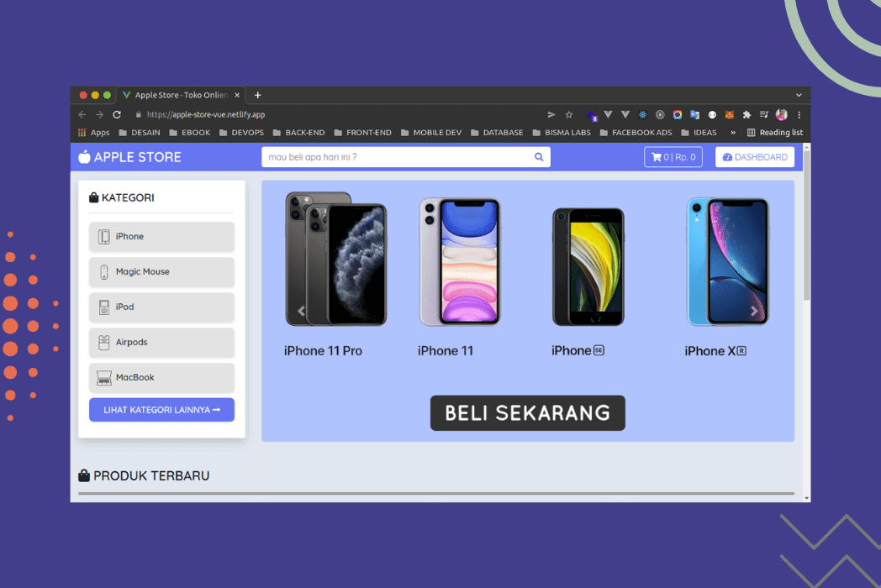Open the BACK-END bookmarks folder
881x588 pixels.
299,133
